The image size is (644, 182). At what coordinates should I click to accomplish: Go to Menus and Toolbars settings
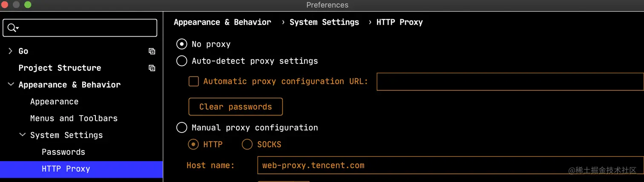[x=74, y=118]
